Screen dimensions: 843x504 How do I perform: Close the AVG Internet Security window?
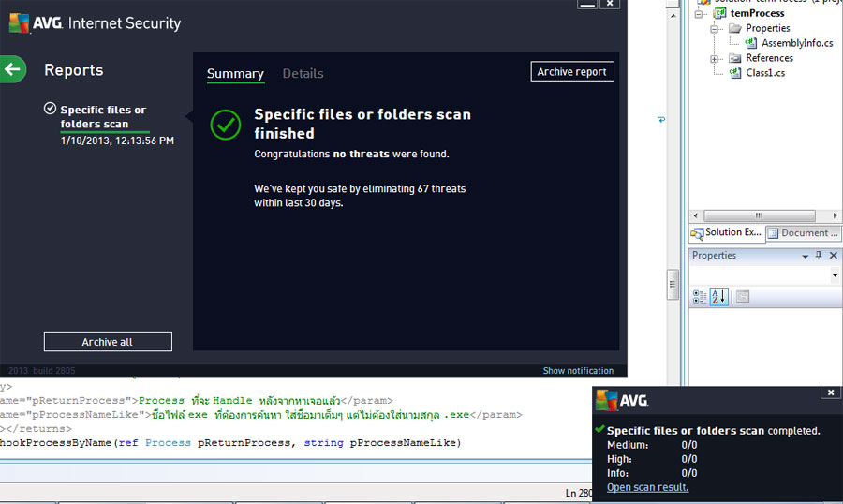tap(610, 5)
